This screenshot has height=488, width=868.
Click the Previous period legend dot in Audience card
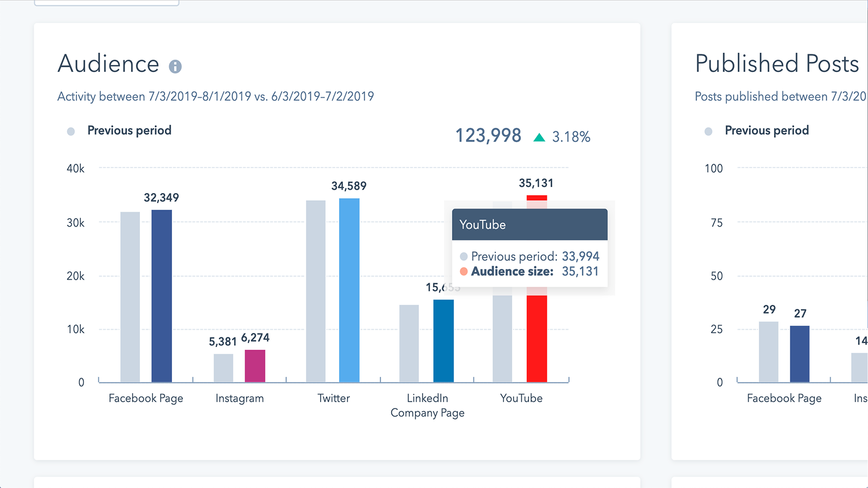71,130
